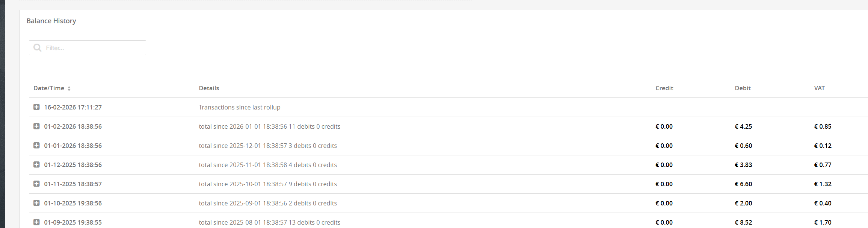
Task: Click the VAT column header
Action: pos(819,88)
